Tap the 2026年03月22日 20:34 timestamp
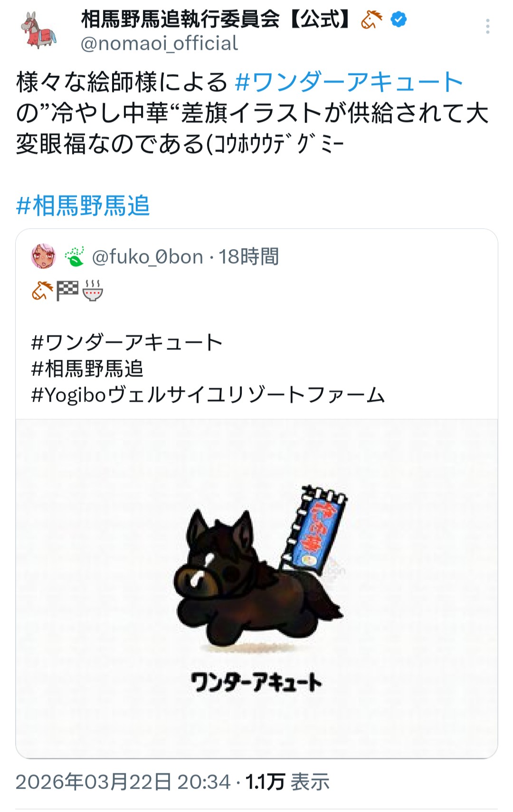 [x=123, y=782]
